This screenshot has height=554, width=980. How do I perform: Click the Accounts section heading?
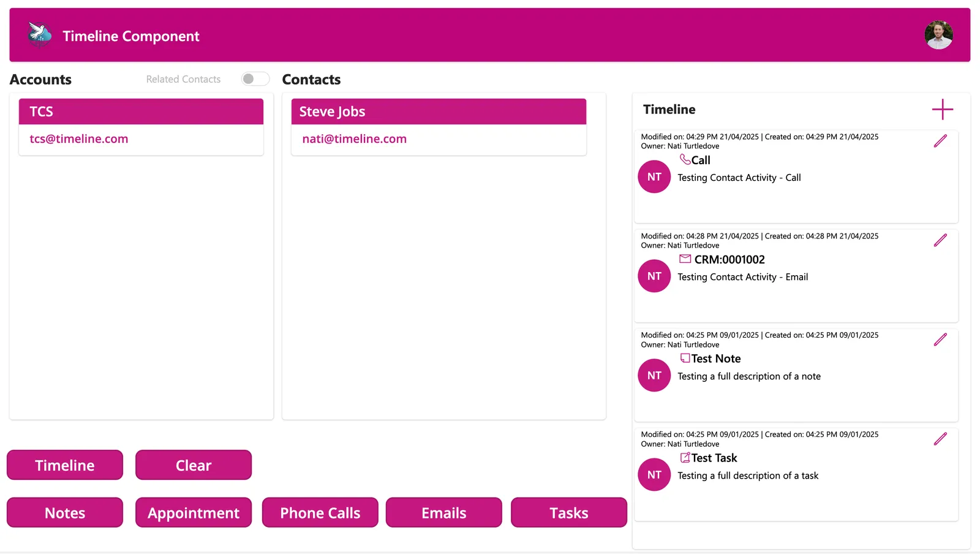click(40, 80)
